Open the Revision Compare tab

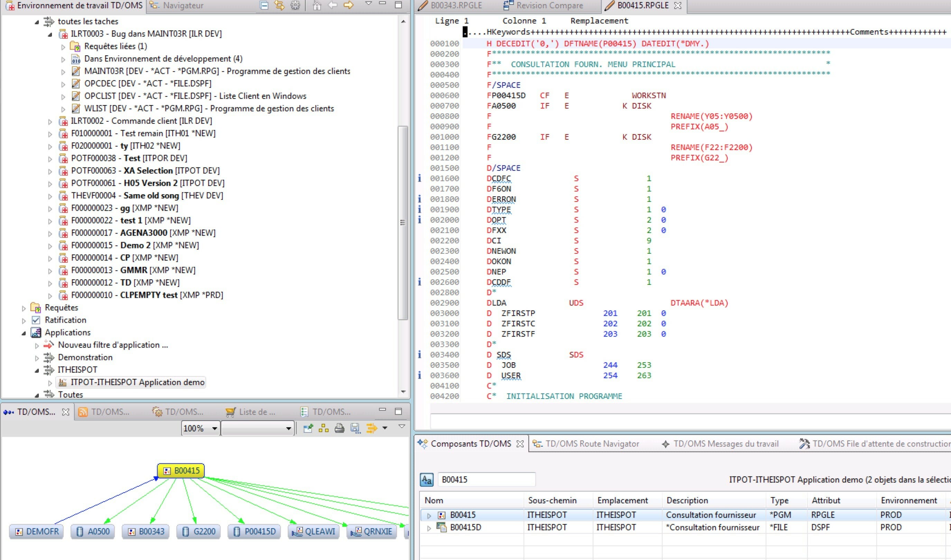click(543, 5)
